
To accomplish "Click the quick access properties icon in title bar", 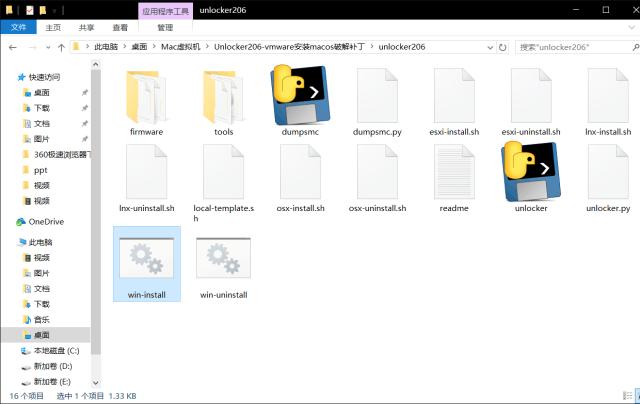I will coord(30,10).
